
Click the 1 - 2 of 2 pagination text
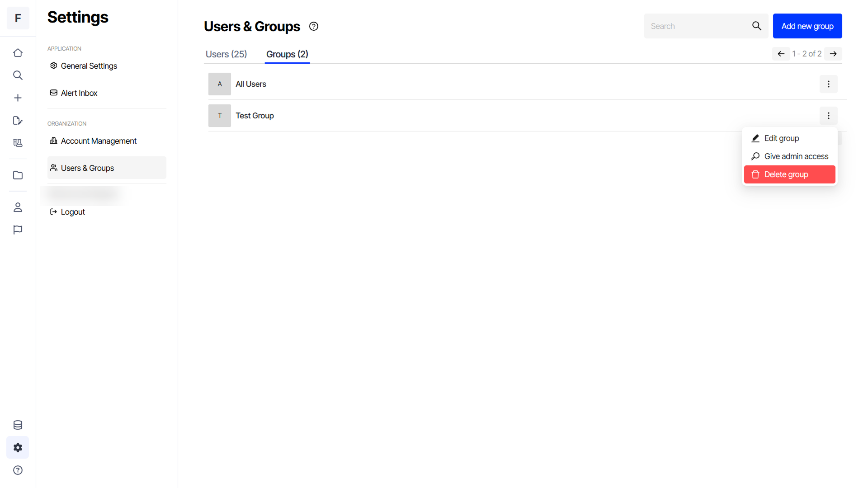807,54
